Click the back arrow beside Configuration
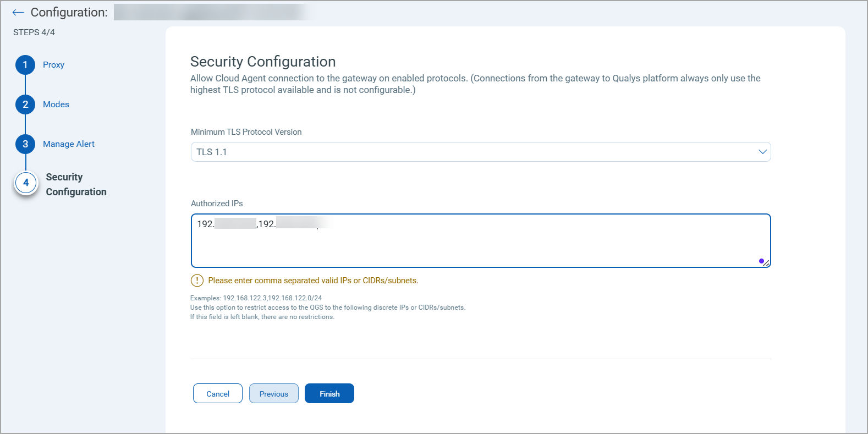The width and height of the screenshot is (868, 434). (18, 13)
